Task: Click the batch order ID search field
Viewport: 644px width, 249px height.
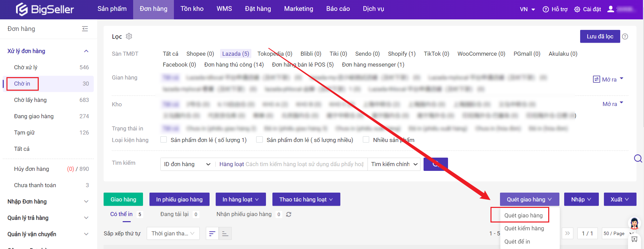Action: (291, 164)
